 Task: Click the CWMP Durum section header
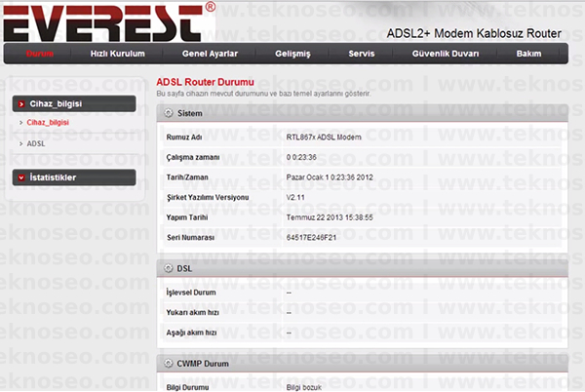363,364
